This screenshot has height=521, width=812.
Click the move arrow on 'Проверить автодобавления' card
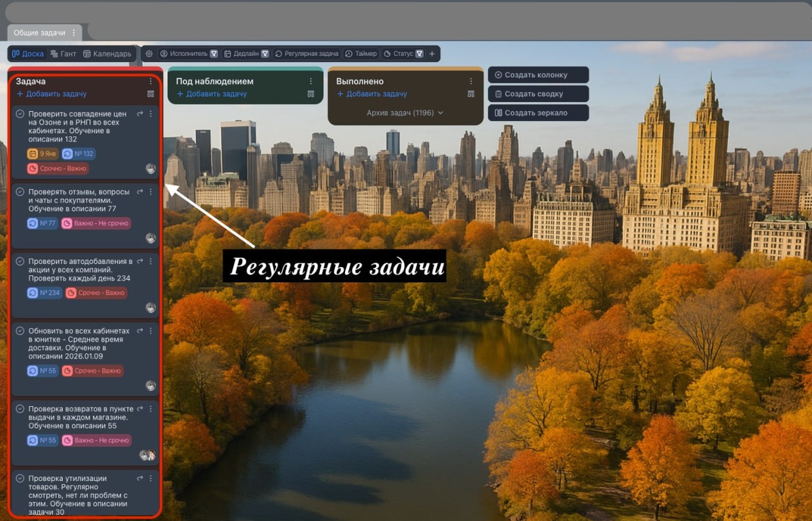[x=140, y=261]
